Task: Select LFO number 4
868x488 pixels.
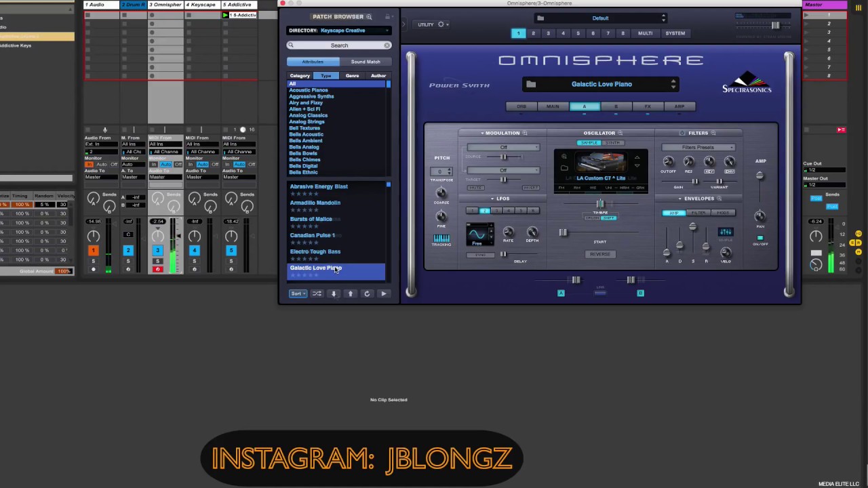Action: (509, 211)
